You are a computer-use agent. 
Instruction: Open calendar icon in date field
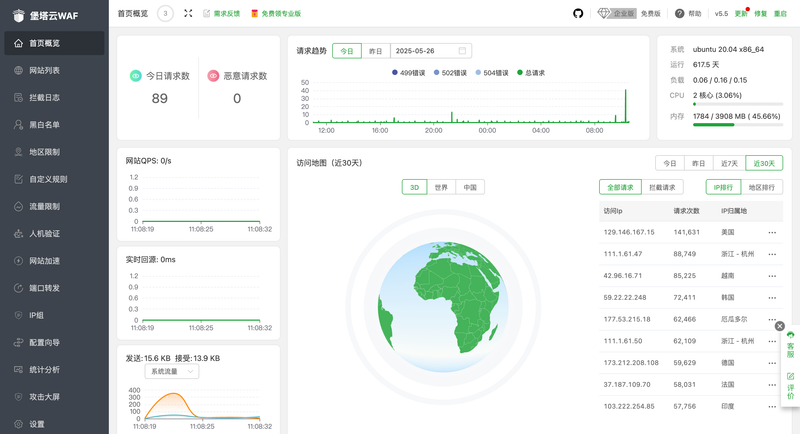click(x=462, y=50)
